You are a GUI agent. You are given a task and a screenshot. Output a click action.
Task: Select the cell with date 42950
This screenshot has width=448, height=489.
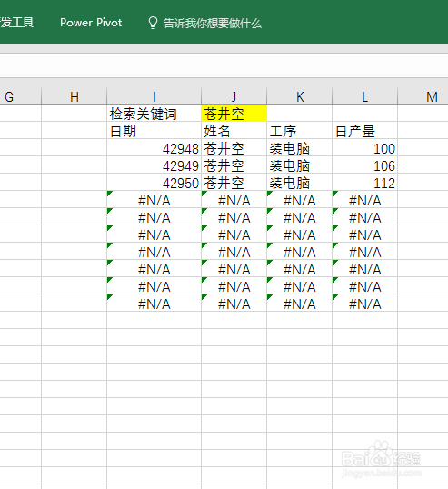click(x=154, y=183)
